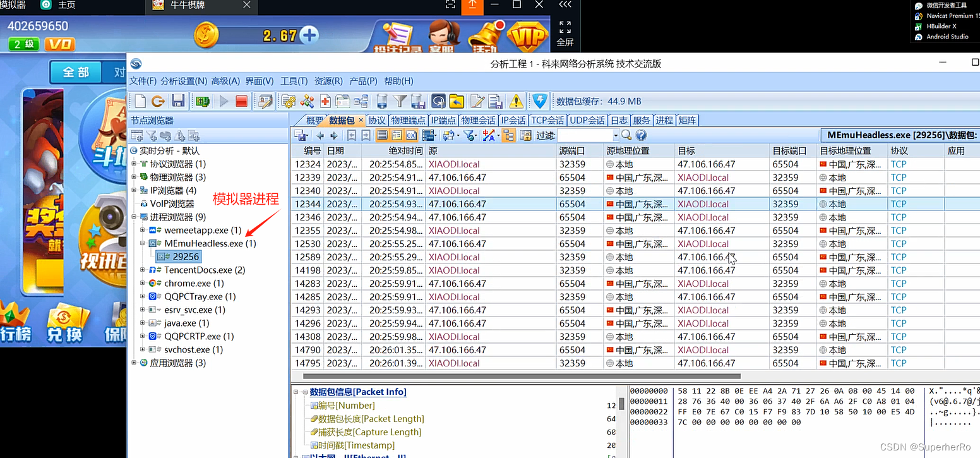980x458 pixels.
Task: Open the filter combo box dropdown arrow
Action: (616, 136)
